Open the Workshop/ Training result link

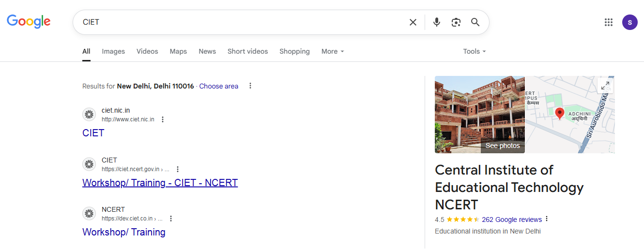click(x=124, y=232)
